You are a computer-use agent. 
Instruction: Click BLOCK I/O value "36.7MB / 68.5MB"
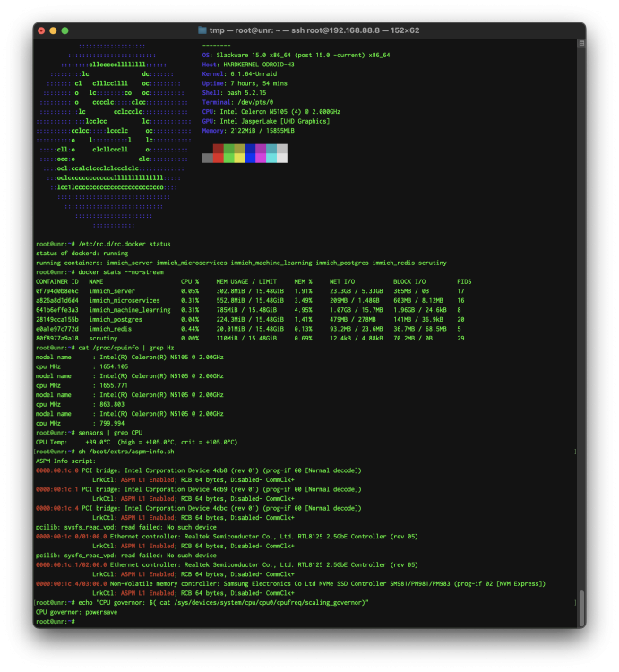click(x=420, y=329)
